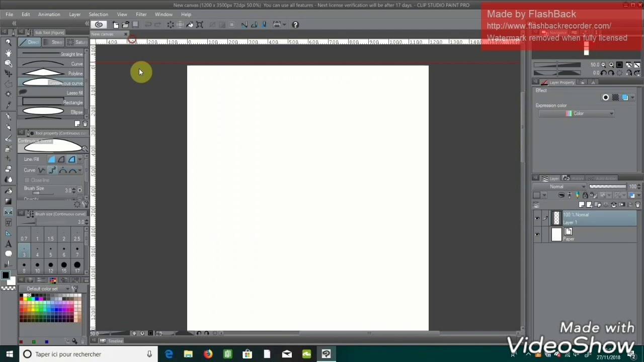The height and width of the screenshot is (362, 644).
Task: Zoom in in the Navigator panel
Action: click(611, 64)
